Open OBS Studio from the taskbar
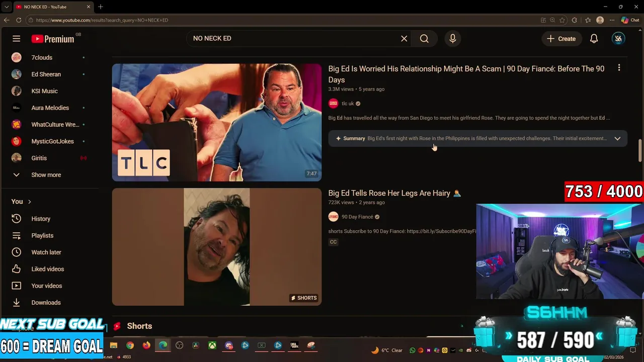The image size is (644, 362). (179, 345)
